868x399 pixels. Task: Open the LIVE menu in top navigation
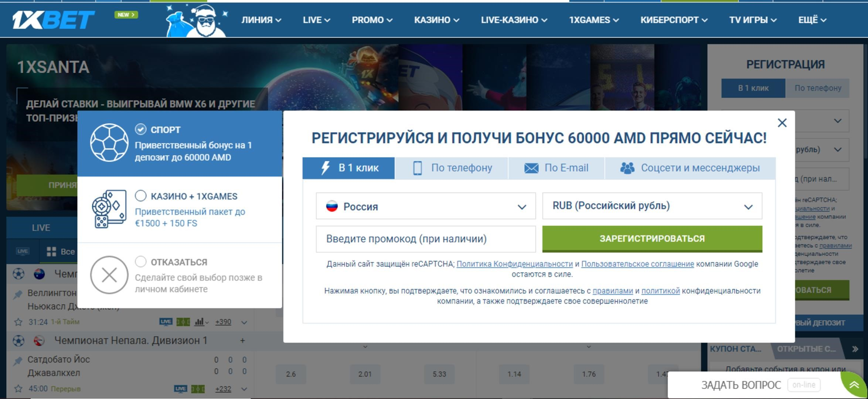click(316, 20)
